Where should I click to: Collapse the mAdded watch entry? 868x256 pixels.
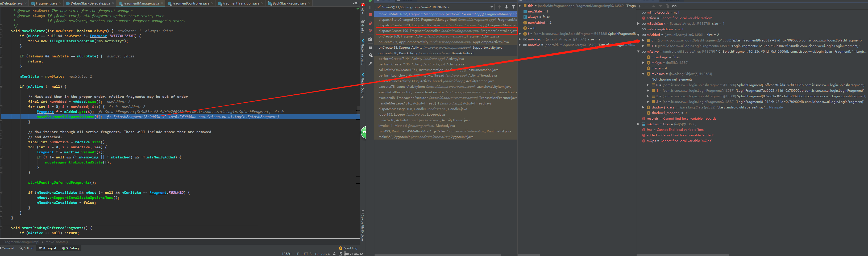[638, 35]
